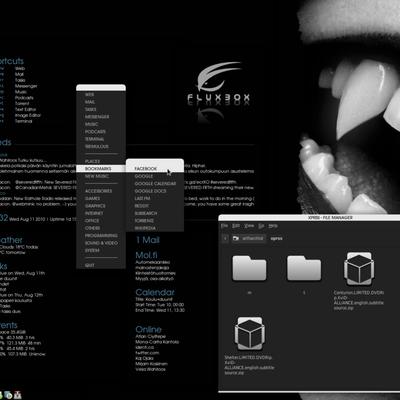Expand the Places submenu
The width and height of the screenshot is (400, 400).
coord(101,161)
